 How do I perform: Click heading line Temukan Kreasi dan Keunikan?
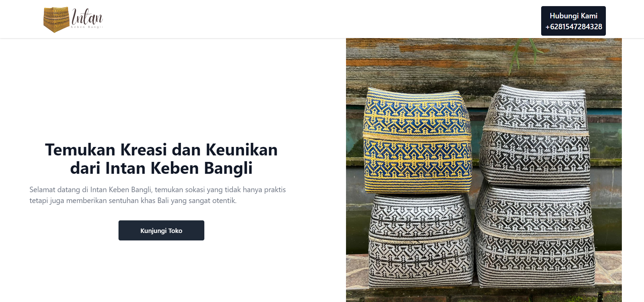point(161,150)
